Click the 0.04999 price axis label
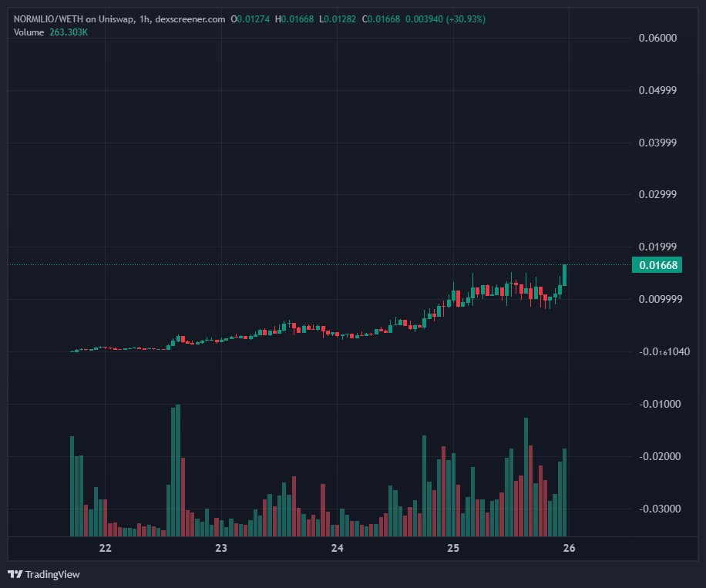The height and width of the screenshot is (588, 706). coord(657,90)
